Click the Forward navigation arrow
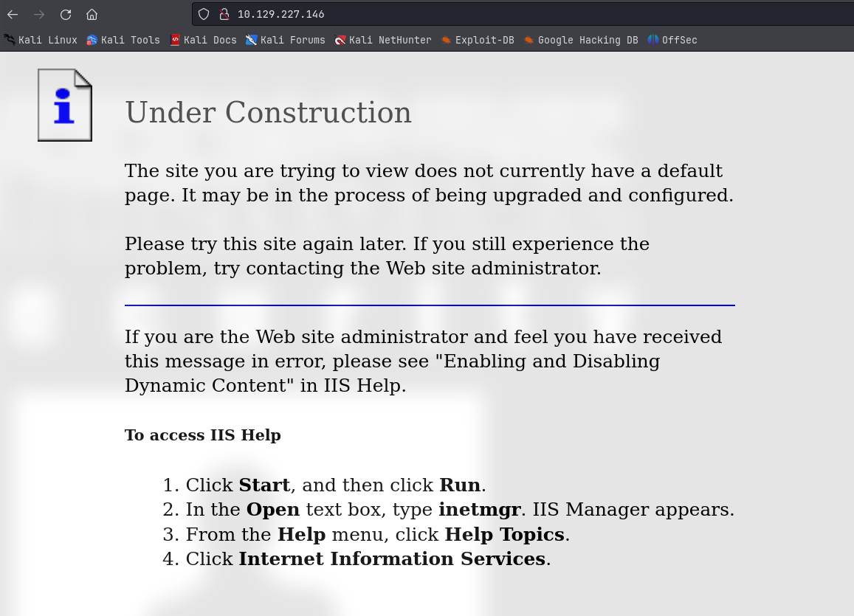This screenshot has width=854, height=616. coord(38,15)
